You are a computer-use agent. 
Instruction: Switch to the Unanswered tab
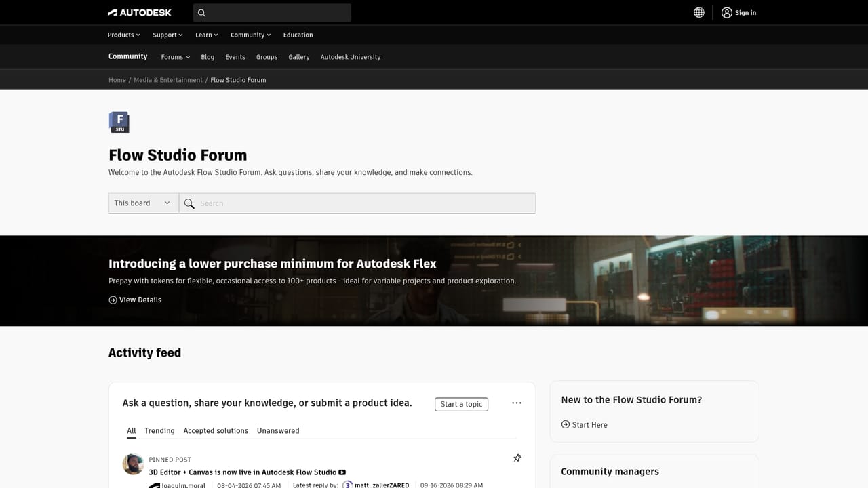[278, 431]
